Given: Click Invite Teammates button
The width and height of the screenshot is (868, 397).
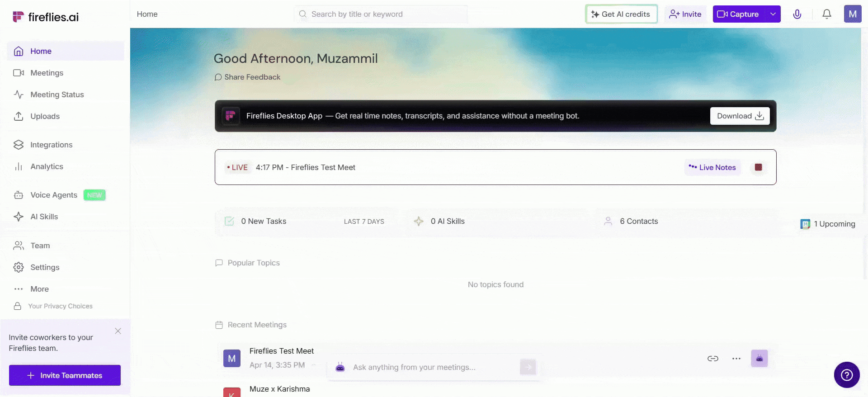Looking at the screenshot, I should [65, 375].
